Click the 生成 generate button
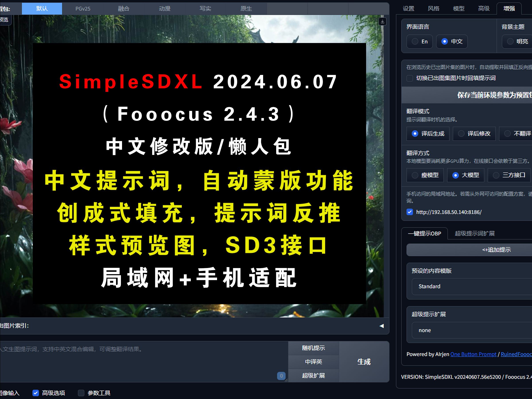 point(364,362)
